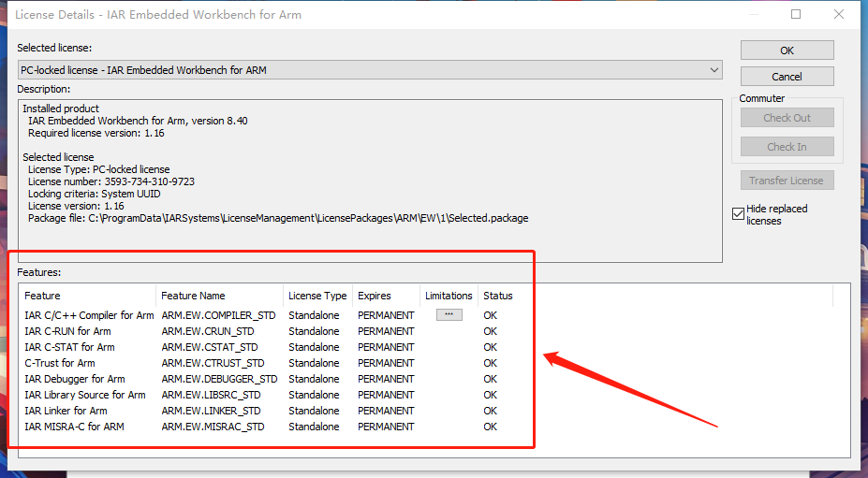Screen dimensions: 868x478
Task: Sort by the License Type column header
Action: click(317, 296)
